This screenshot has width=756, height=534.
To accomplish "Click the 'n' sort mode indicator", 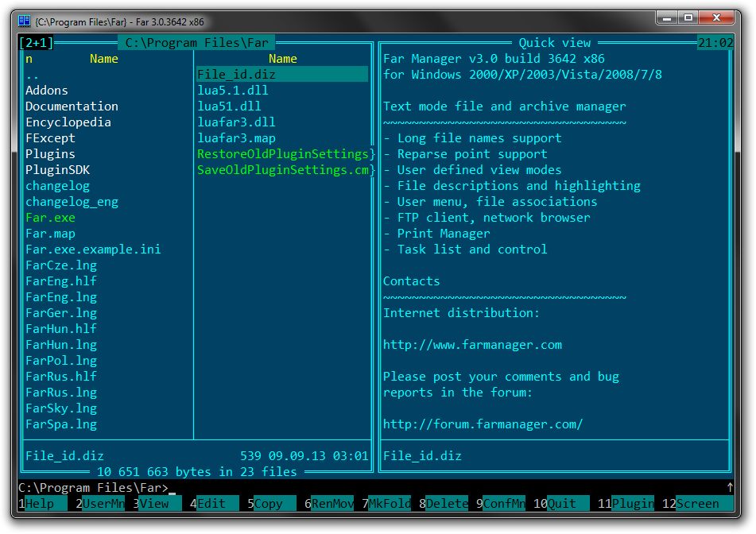I will pyautogui.click(x=29, y=59).
